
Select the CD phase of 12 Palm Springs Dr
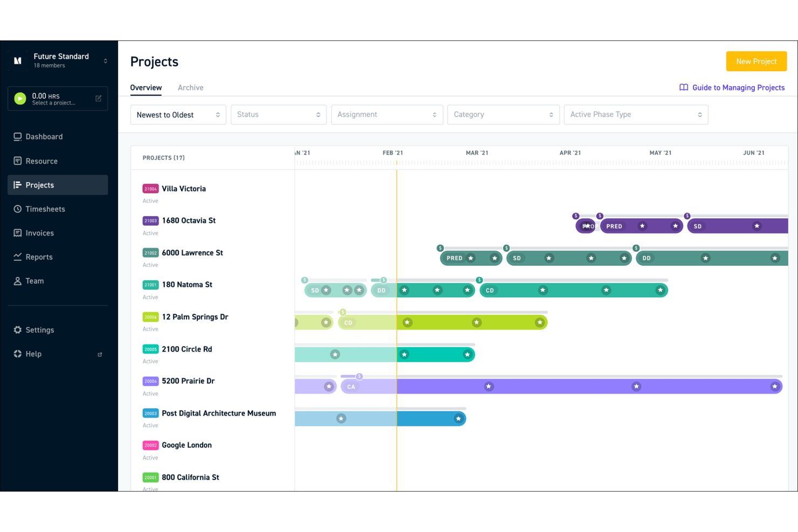point(443,323)
